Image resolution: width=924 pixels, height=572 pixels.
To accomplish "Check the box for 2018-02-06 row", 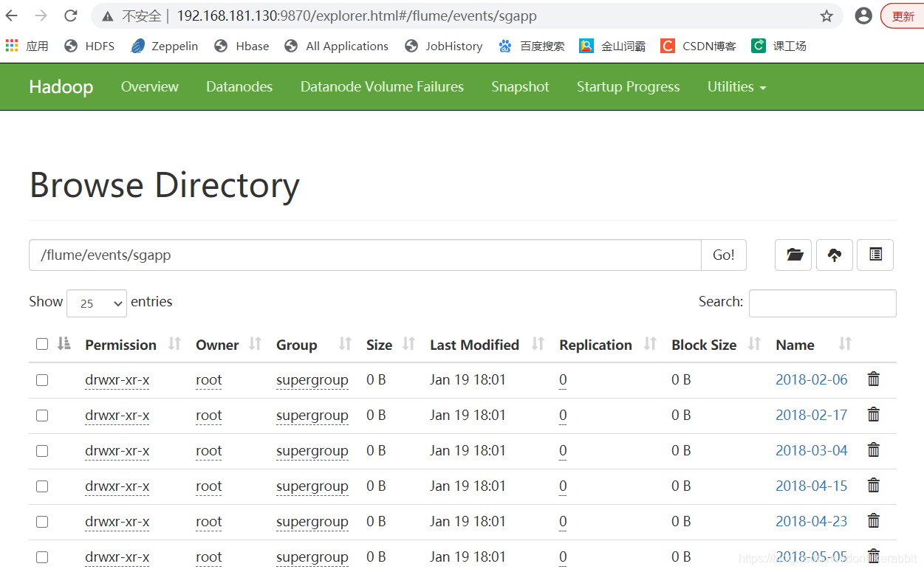I will [x=42, y=380].
